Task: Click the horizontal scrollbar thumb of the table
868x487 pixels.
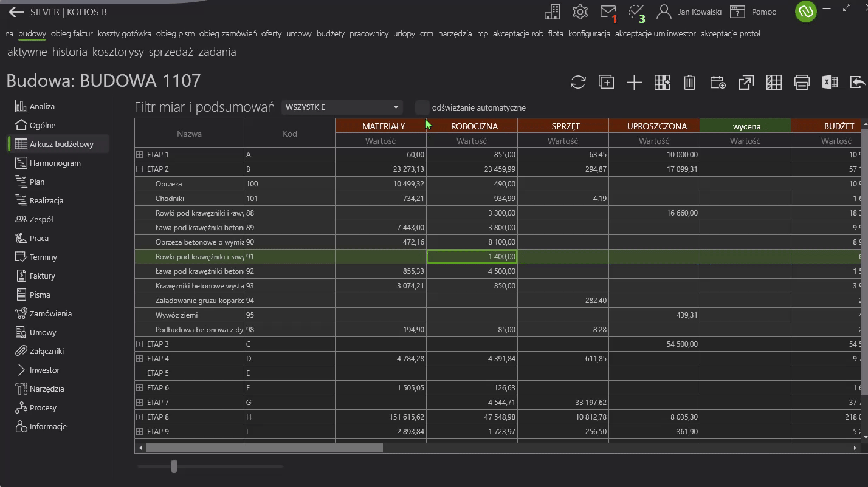Action: (264, 448)
